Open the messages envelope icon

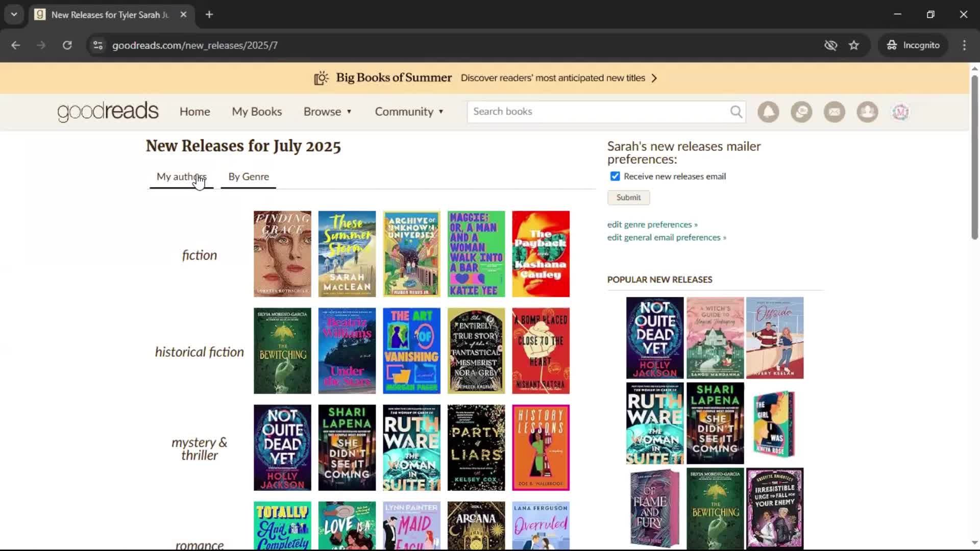tap(835, 112)
